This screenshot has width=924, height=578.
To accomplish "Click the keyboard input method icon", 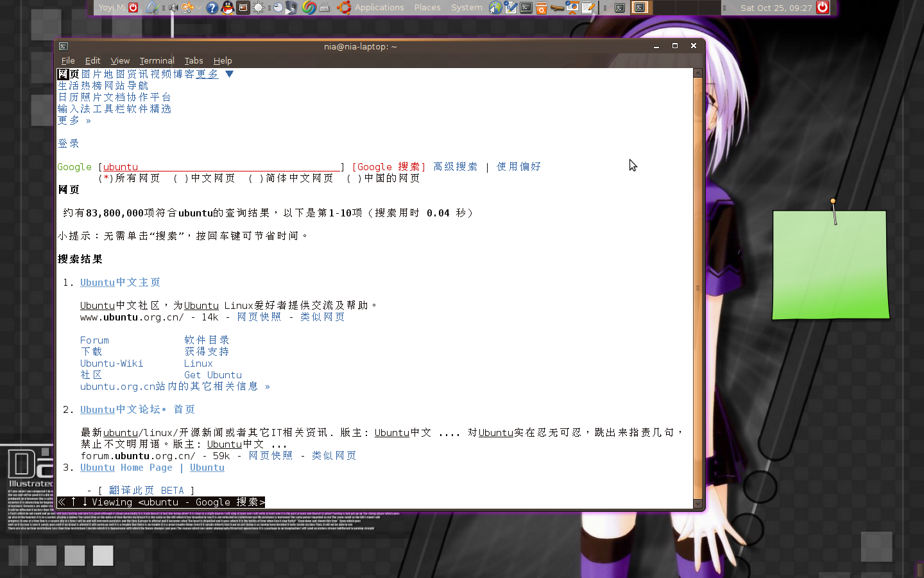I will coord(325,8).
